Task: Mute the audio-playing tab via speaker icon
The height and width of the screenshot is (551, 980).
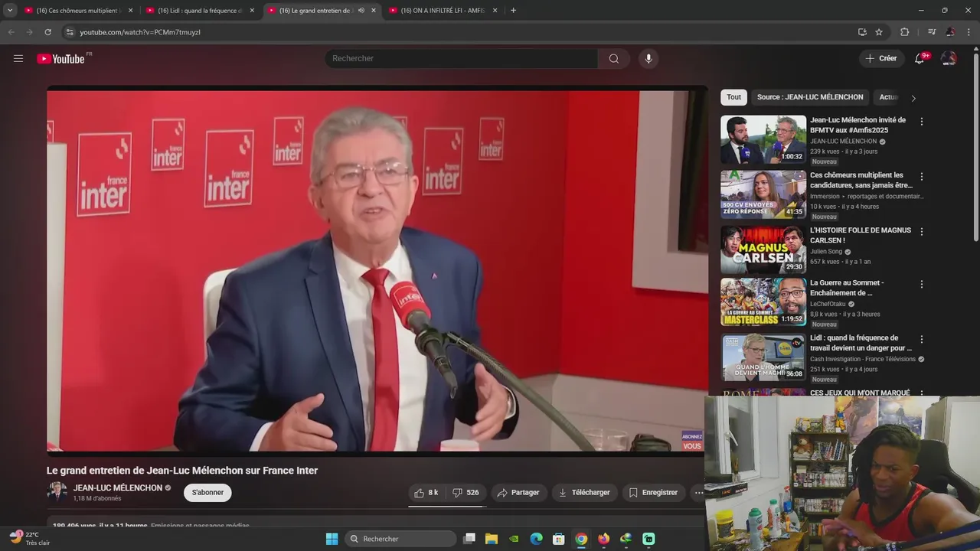Action: 361,11
